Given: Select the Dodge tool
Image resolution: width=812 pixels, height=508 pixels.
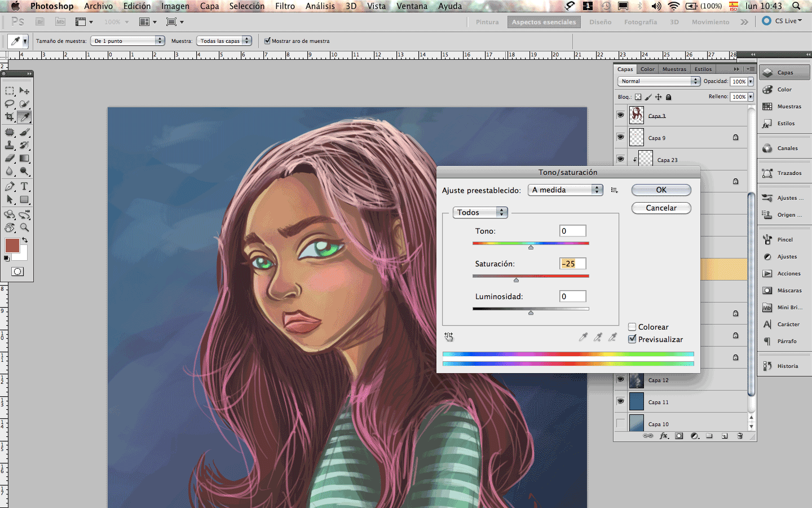Looking at the screenshot, I should (24, 171).
